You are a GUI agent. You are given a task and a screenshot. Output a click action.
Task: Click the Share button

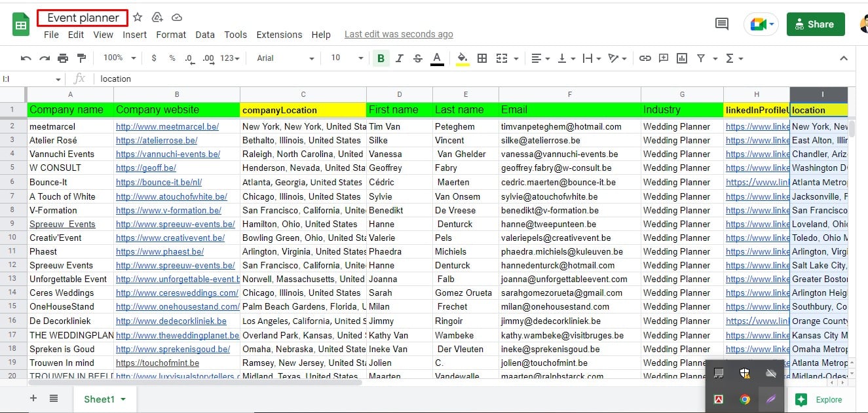point(815,24)
